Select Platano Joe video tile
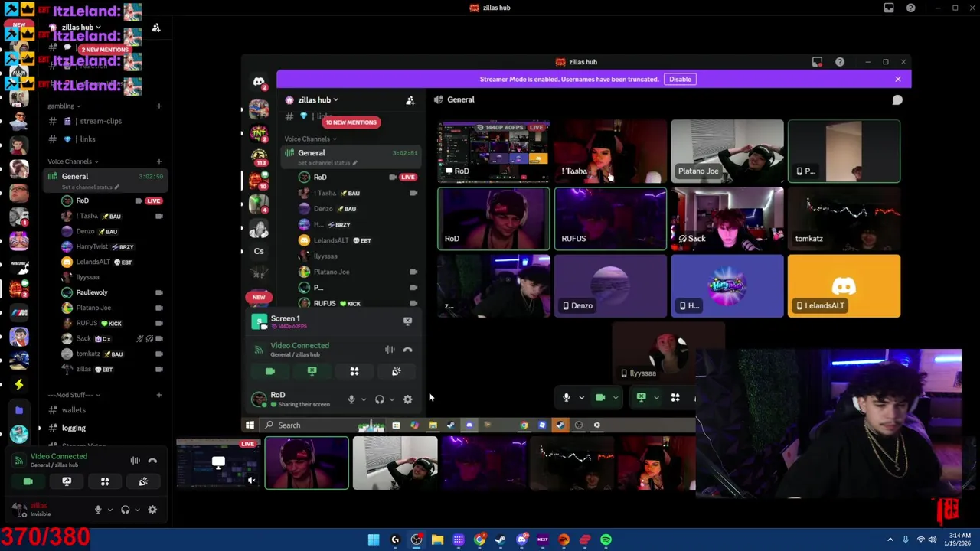980x551 pixels. (727, 151)
